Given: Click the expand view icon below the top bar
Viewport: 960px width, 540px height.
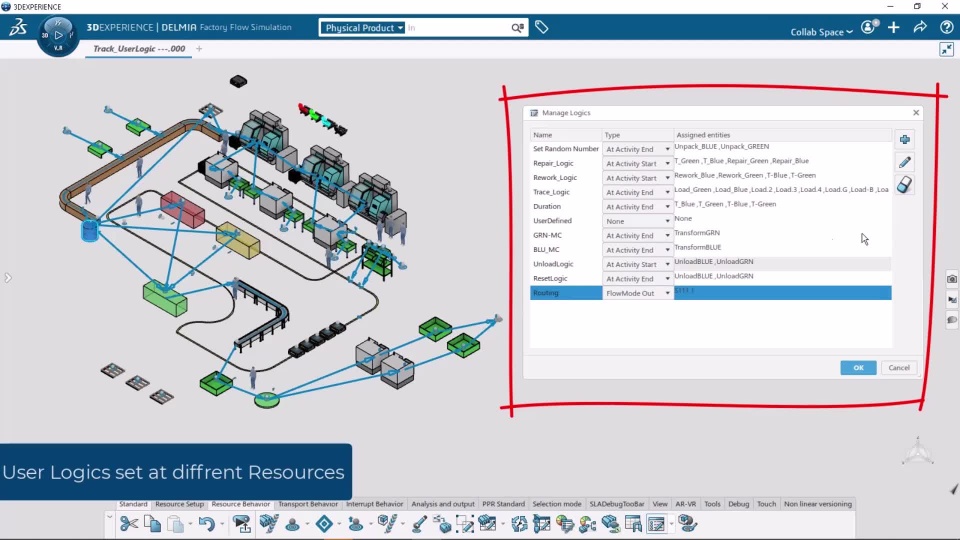Looking at the screenshot, I should point(947,50).
